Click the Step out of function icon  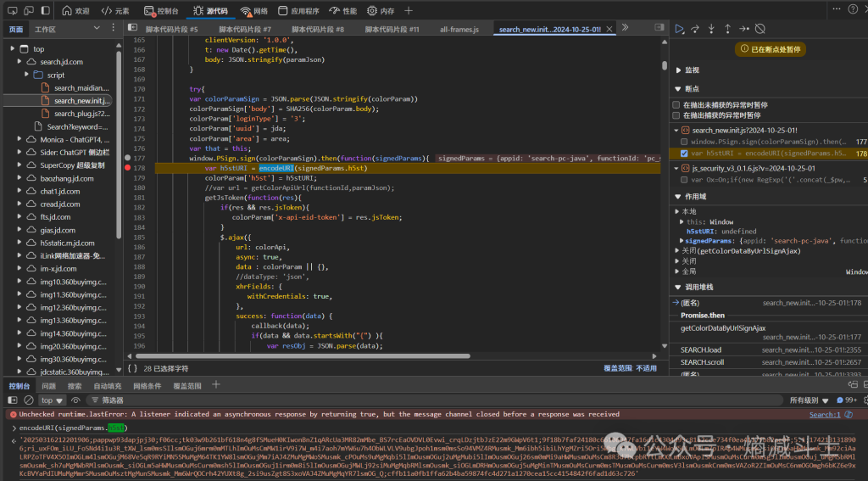point(727,29)
